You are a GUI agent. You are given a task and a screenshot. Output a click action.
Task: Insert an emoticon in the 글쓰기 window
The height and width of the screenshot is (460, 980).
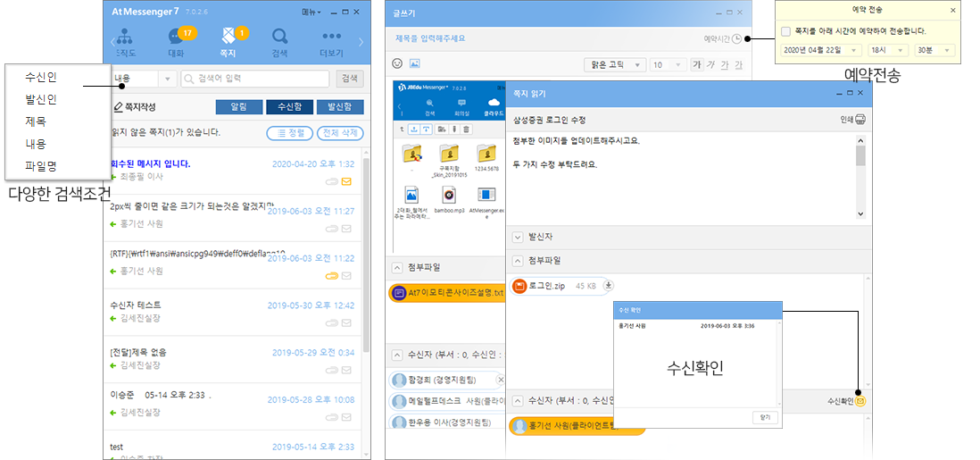click(397, 63)
